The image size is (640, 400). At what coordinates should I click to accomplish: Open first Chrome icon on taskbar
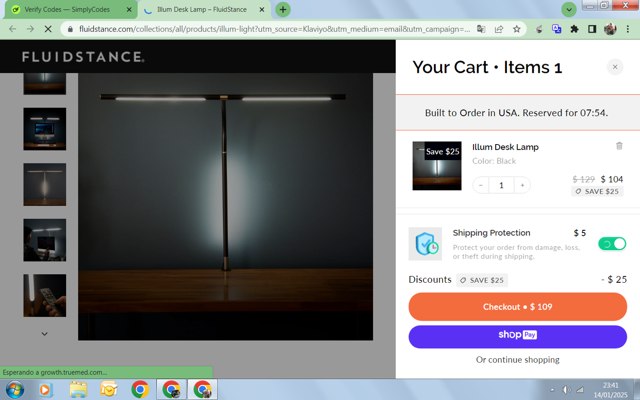(140, 389)
